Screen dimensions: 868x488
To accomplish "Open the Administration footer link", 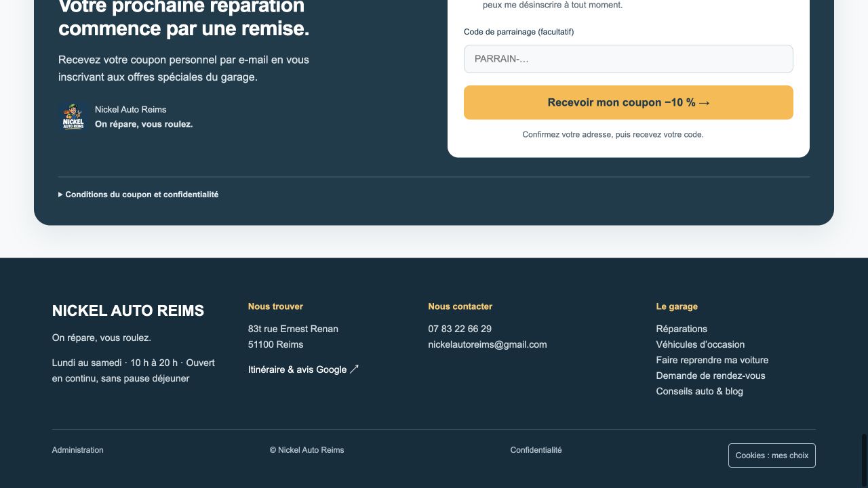I will click(78, 450).
